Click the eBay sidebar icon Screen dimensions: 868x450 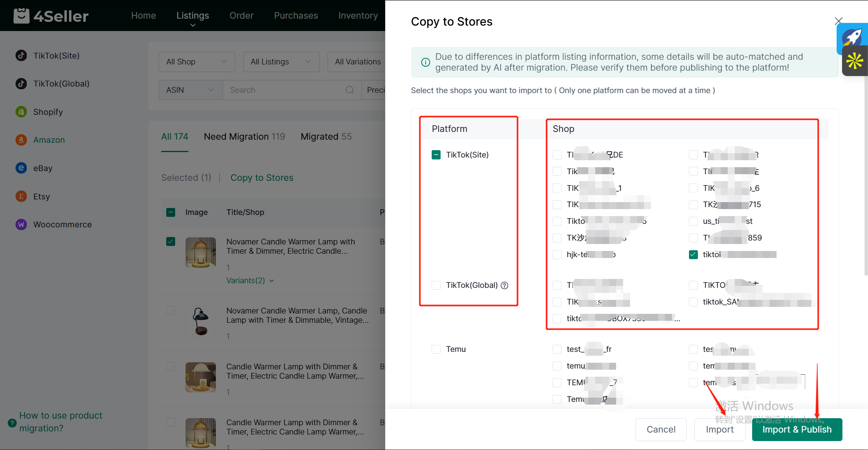(21, 168)
